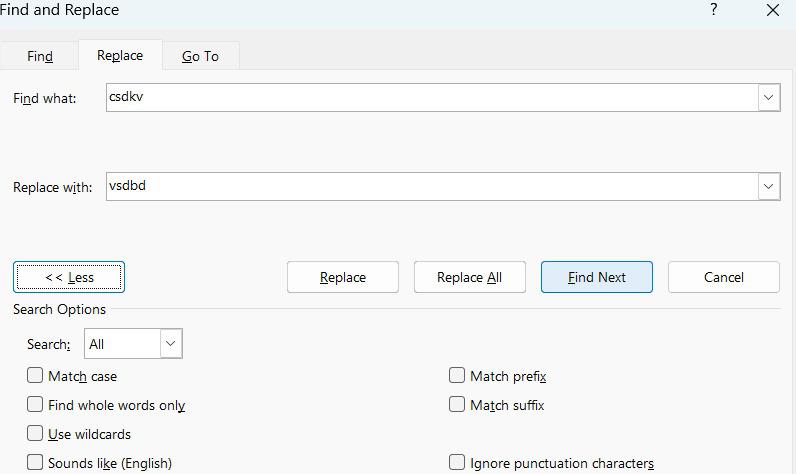
Task: Expand the Find what history dropdown
Action: coord(769,97)
